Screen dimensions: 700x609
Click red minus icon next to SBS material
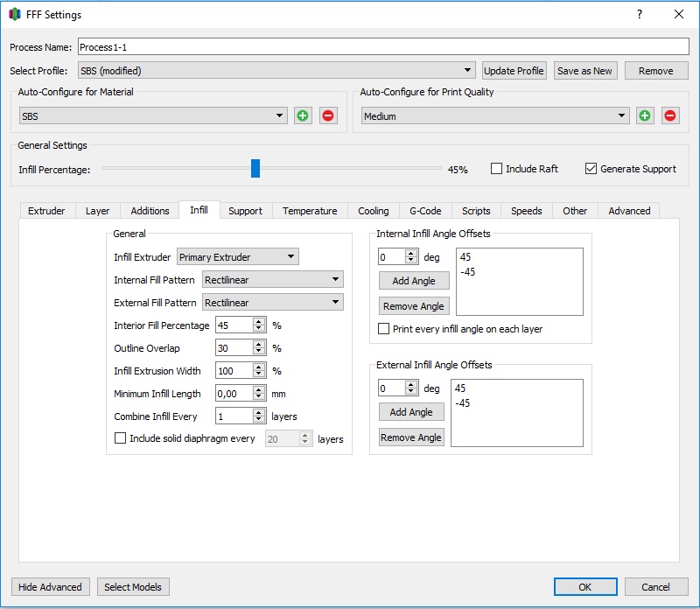328,115
